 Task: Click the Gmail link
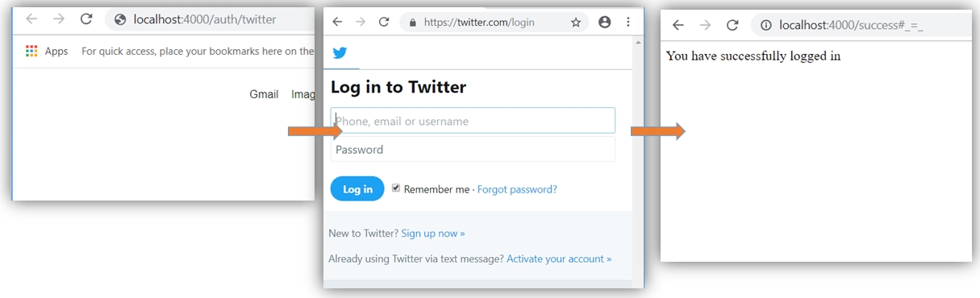click(x=264, y=94)
